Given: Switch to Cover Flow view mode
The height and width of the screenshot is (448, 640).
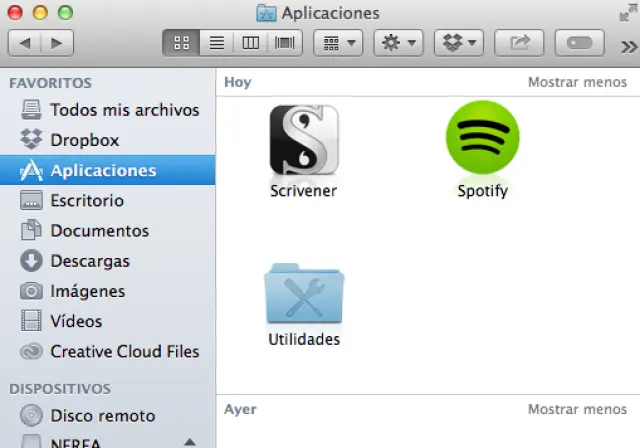Looking at the screenshot, I should (285, 43).
